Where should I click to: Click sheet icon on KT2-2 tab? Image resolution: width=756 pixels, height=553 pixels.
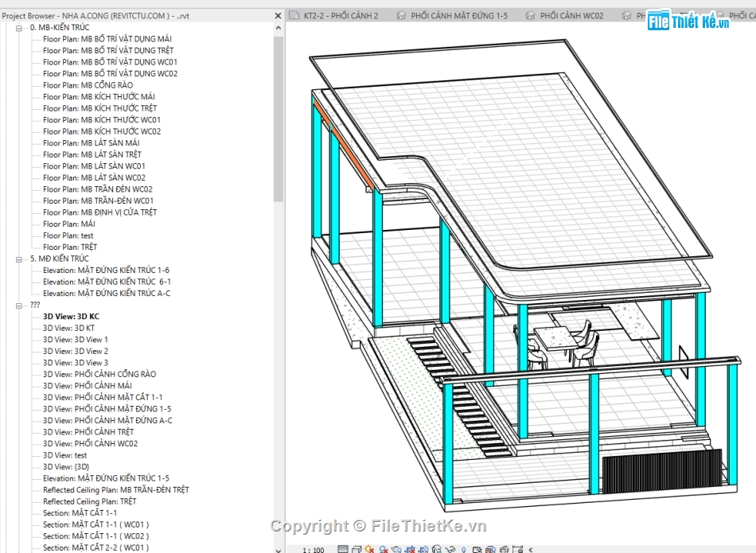(294, 15)
